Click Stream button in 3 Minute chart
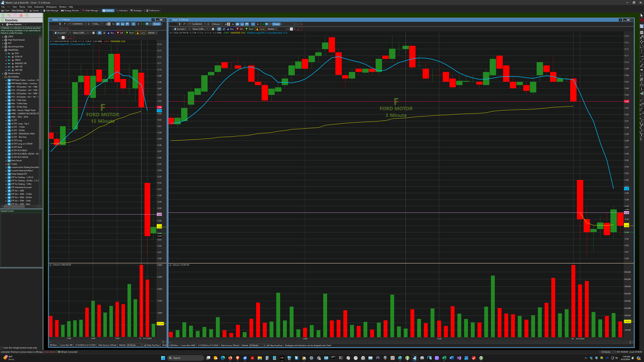 pos(276,24)
